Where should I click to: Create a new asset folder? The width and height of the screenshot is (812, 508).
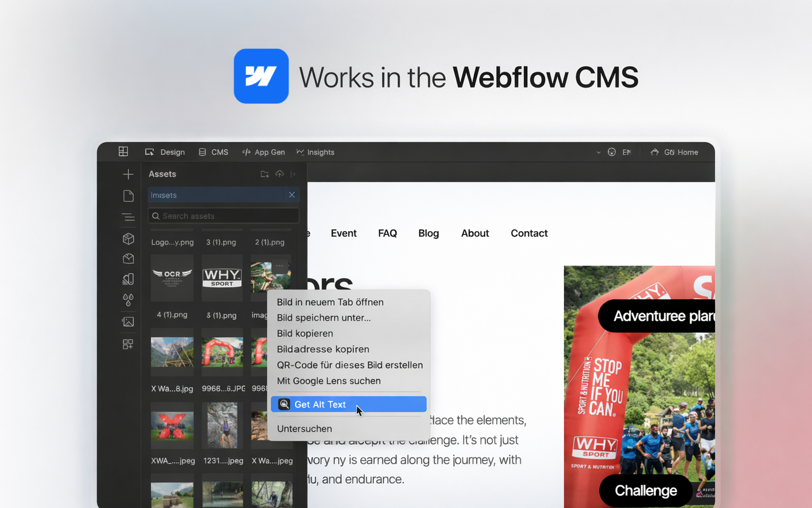coord(265,174)
